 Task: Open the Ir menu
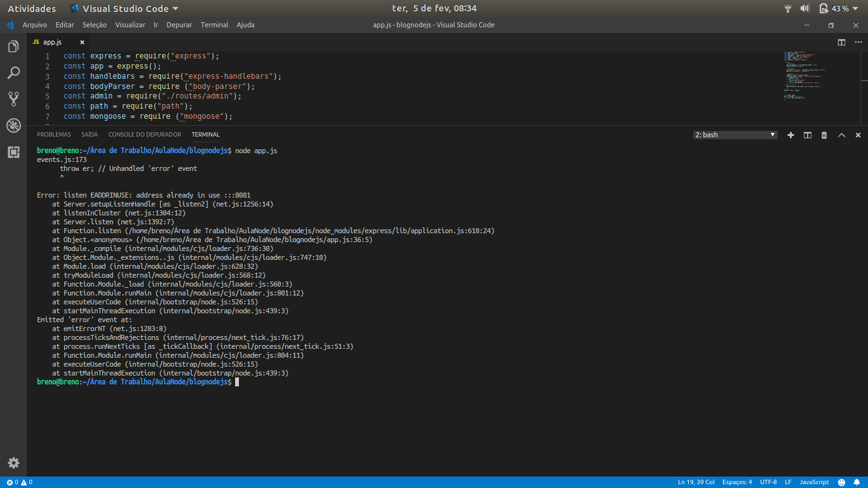(156, 25)
